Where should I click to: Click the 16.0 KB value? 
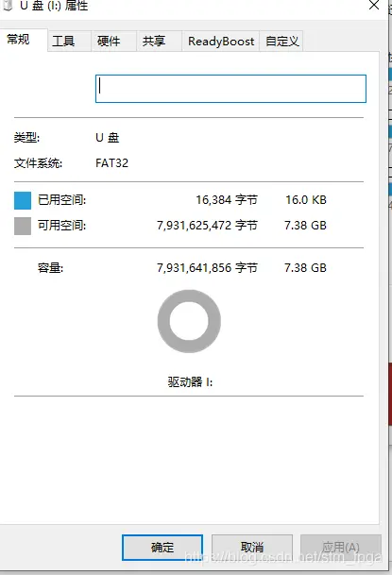tap(306, 200)
